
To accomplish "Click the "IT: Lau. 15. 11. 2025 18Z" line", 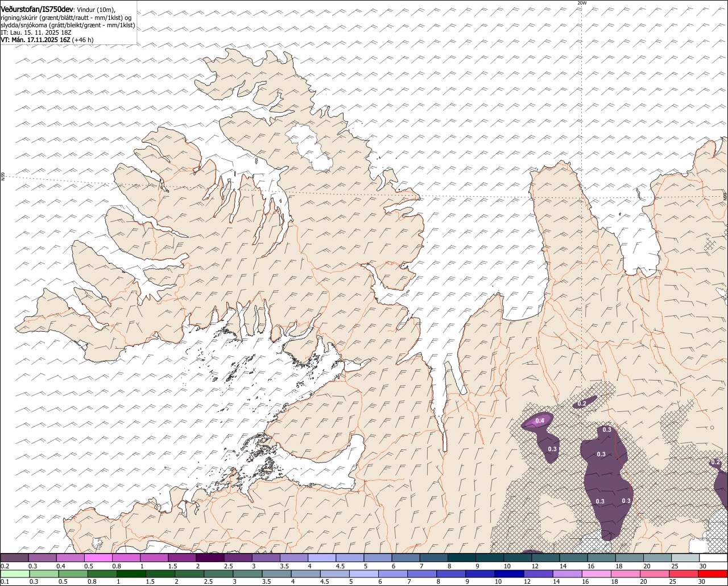I will click(x=35, y=32).
